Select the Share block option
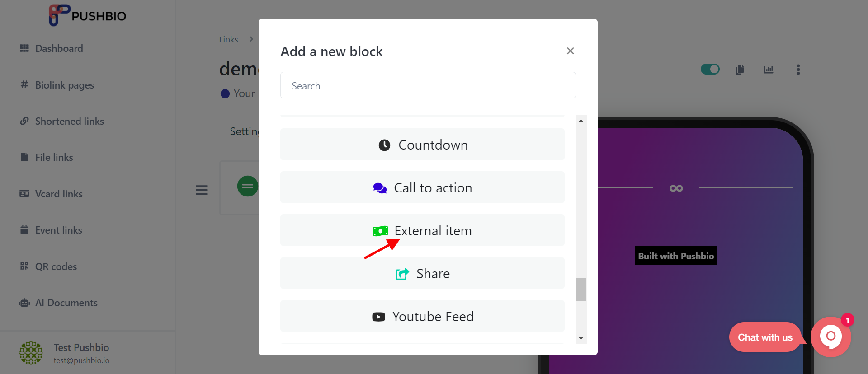The width and height of the screenshot is (868, 374). (422, 273)
